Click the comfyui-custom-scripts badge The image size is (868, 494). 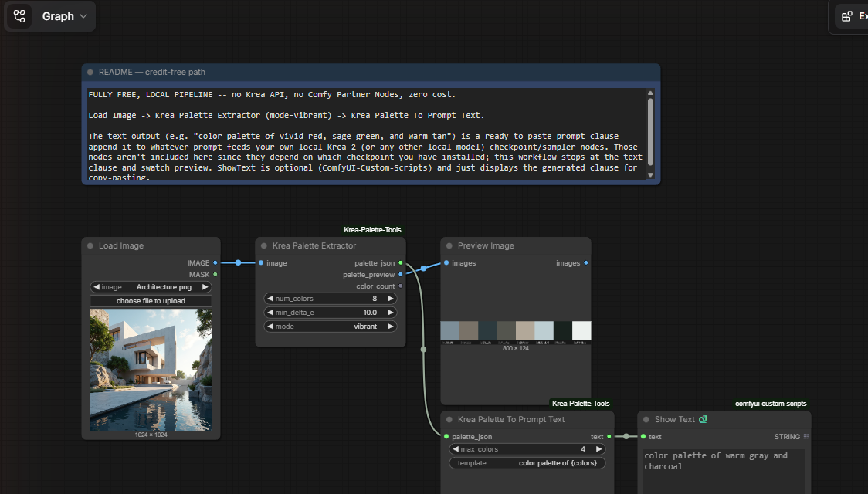click(x=771, y=403)
